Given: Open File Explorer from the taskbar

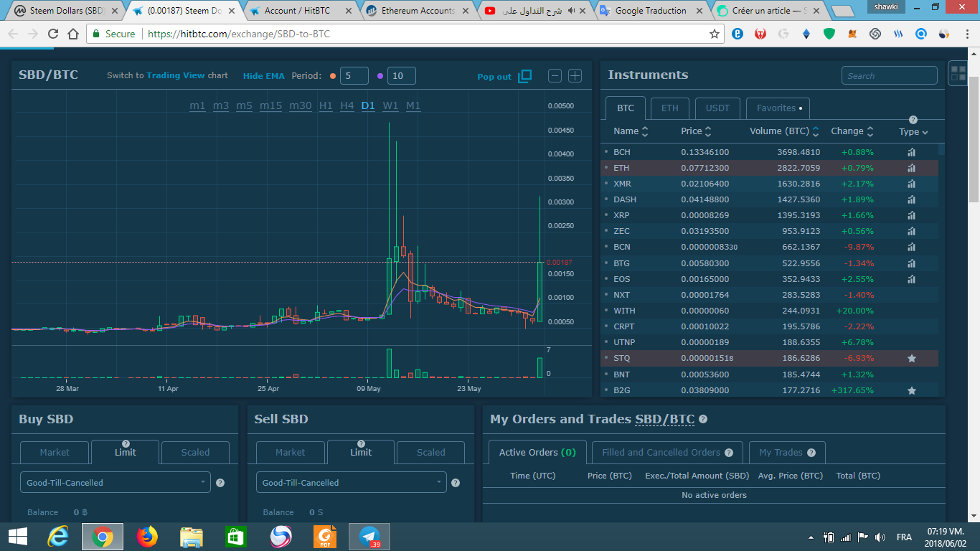Looking at the screenshot, I should [192, 537].
